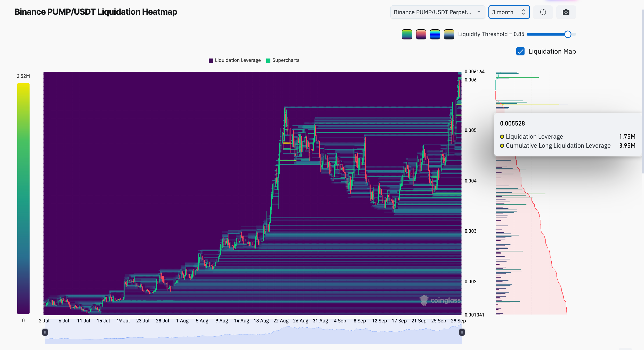Click the 0.004 price axis label
644x350 pixels.
[470, 181]
